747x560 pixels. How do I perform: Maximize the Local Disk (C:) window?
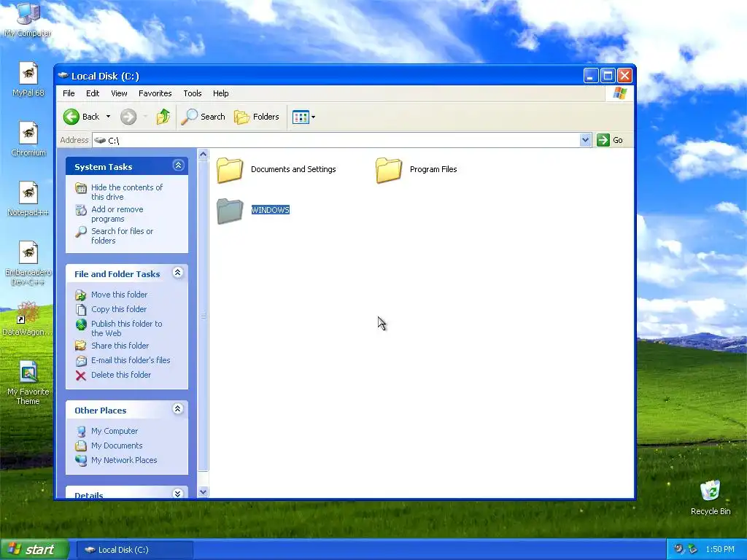pos(608,76)
